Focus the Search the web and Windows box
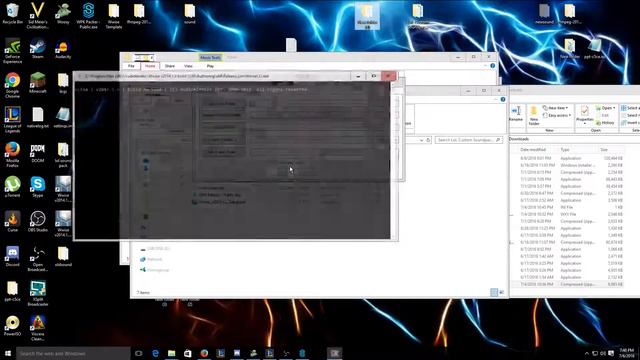The height and width of the screenshot is (360, 640). [73, 353]
